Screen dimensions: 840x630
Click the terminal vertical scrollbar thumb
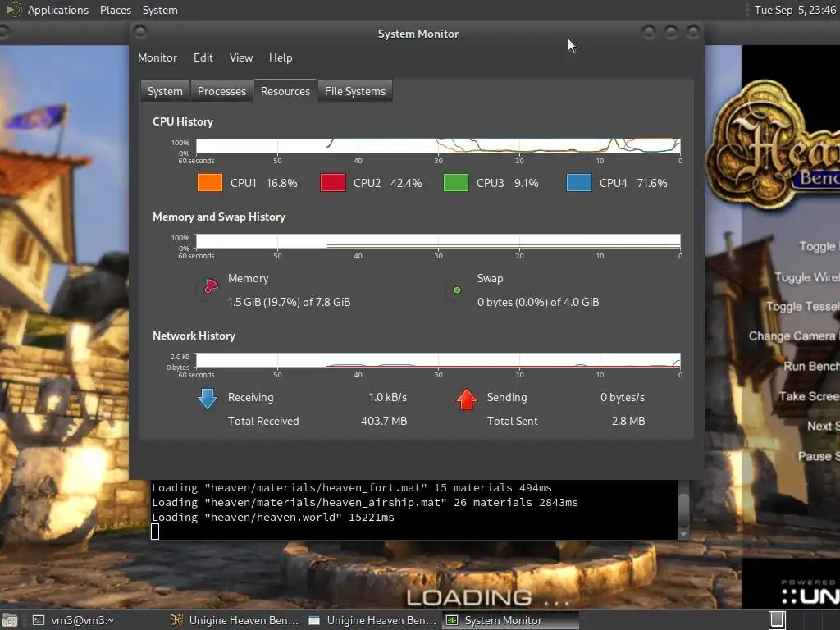[683, 509]
